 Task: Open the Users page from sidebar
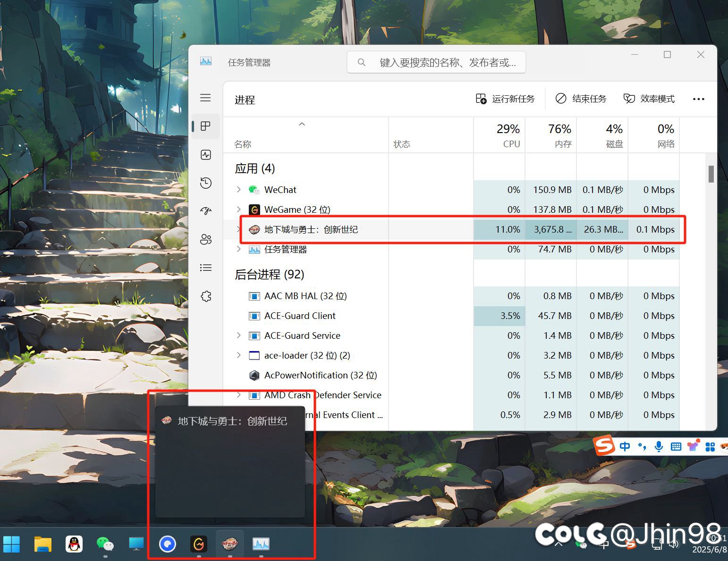206,240
